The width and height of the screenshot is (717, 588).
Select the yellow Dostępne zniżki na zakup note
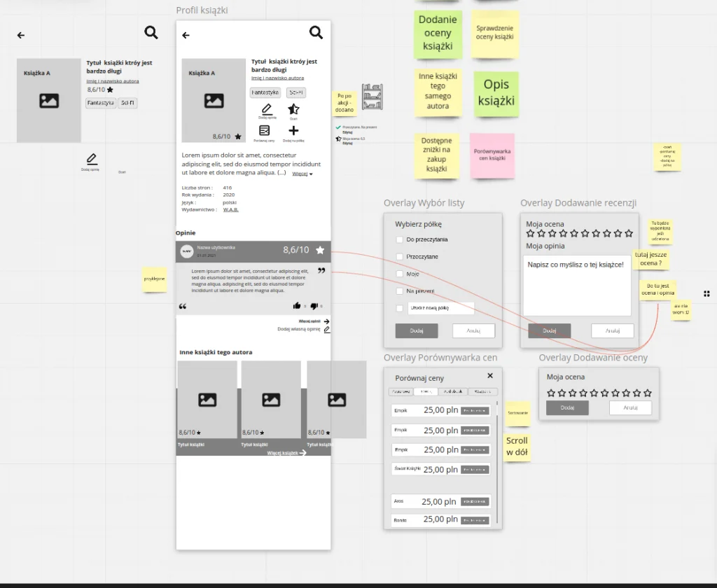[x=436, y=155]
